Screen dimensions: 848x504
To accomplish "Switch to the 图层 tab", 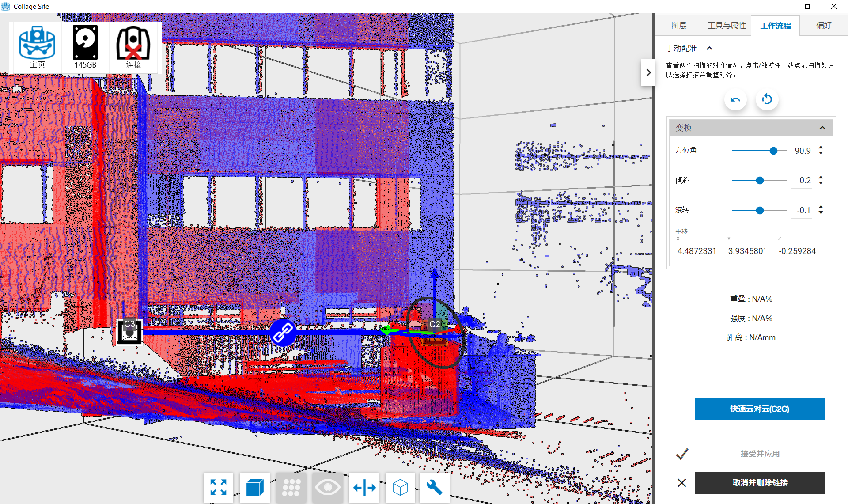I will tap(678, 26).
